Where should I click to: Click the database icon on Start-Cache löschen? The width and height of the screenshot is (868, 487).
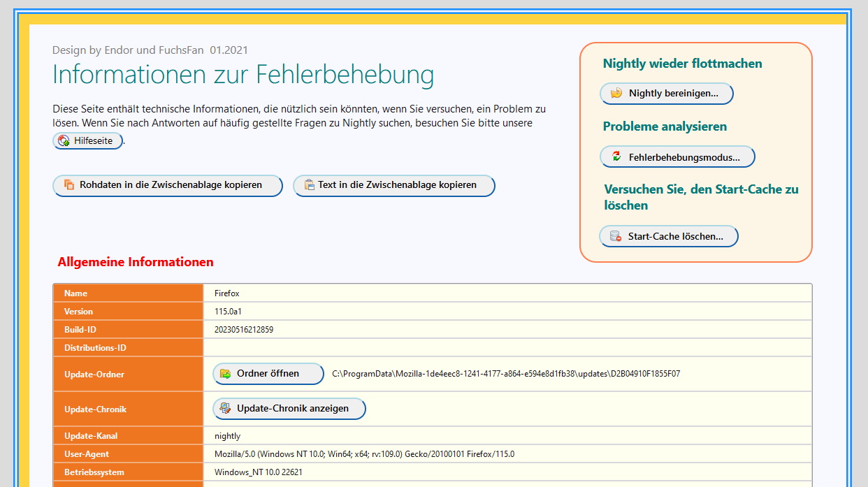coord(616,236)
